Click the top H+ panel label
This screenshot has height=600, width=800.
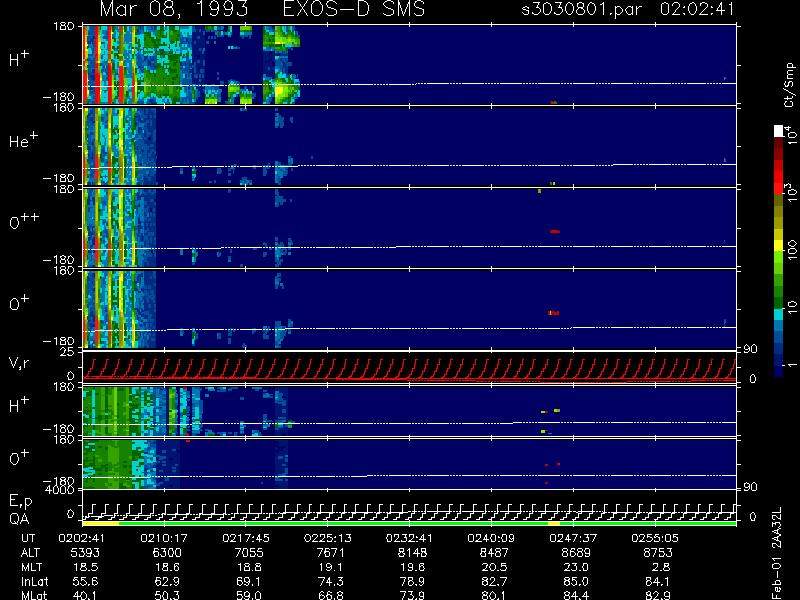click(x=19, y=59)
